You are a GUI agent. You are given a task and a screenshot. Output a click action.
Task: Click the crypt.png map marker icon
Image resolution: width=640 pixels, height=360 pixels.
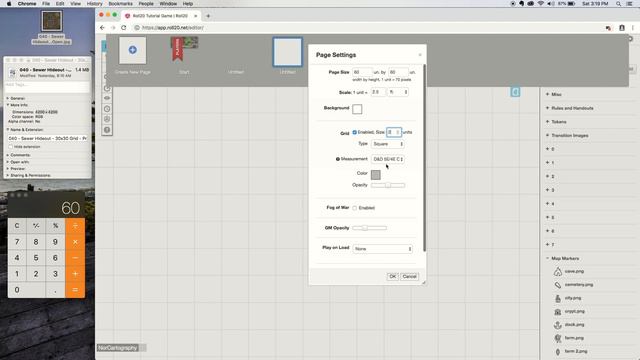[x=558, y=311]
